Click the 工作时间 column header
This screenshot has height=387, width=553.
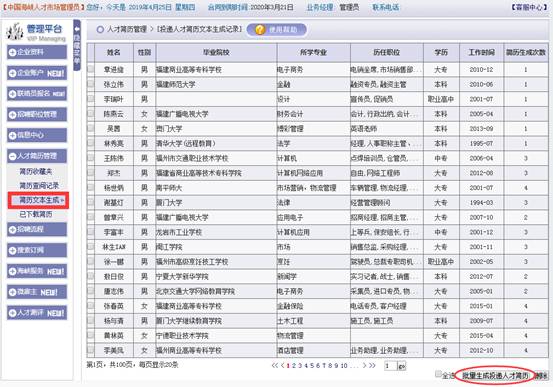[481, 53]
